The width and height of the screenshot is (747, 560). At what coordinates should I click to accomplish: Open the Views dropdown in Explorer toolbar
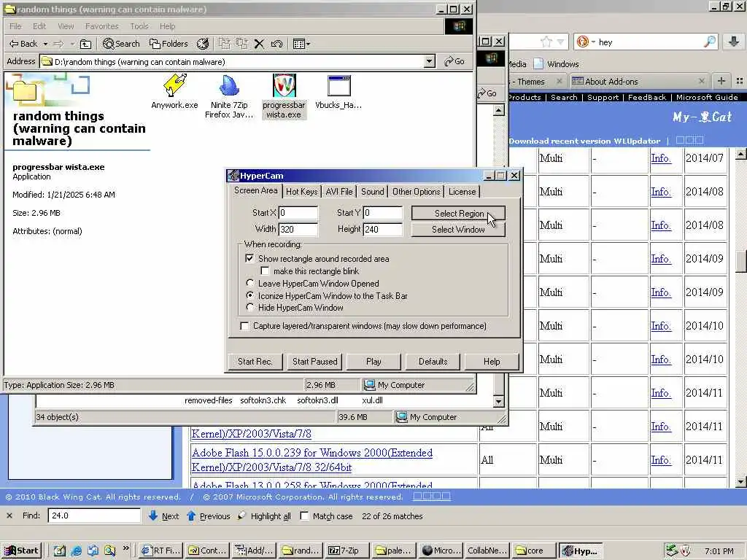[301, 44]
